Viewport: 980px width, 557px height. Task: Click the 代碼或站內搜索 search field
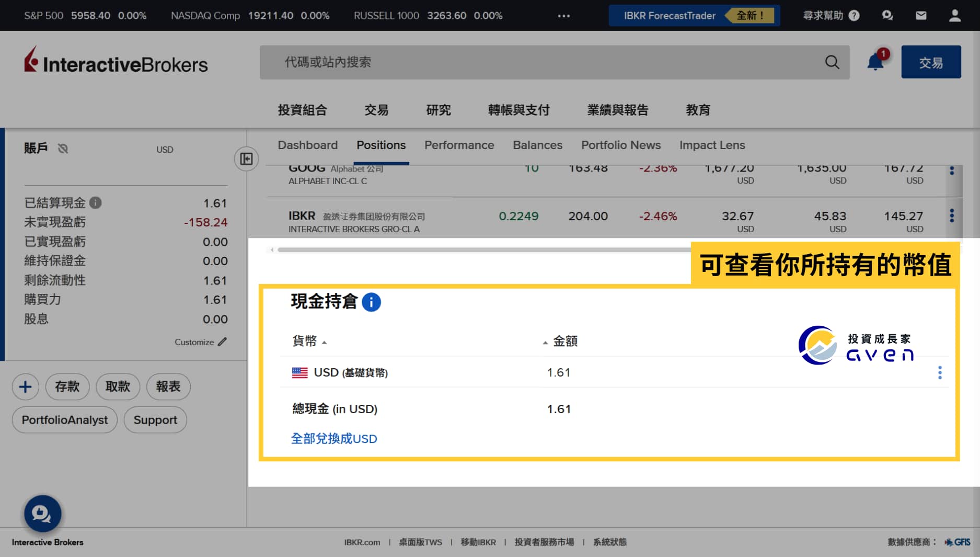coord(555,62)
